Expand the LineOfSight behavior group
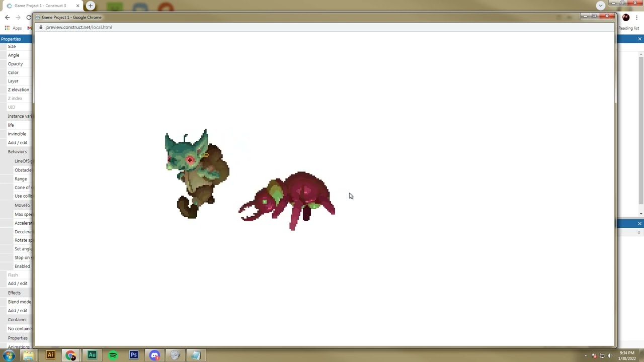This screenshot has height=362, width=644. click(x=23, y=161)
